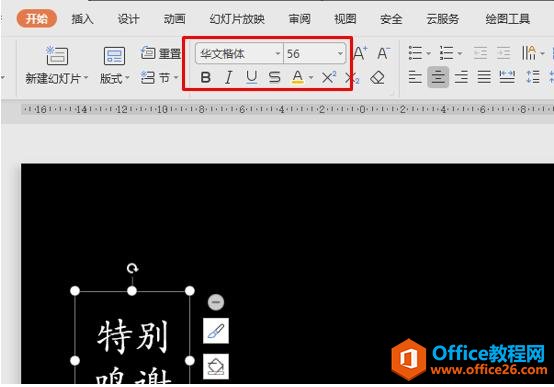Image resolution: width=554 pixels, height=387 pixels.
Task: Select the 安全 tab
Action: [391, 19]
